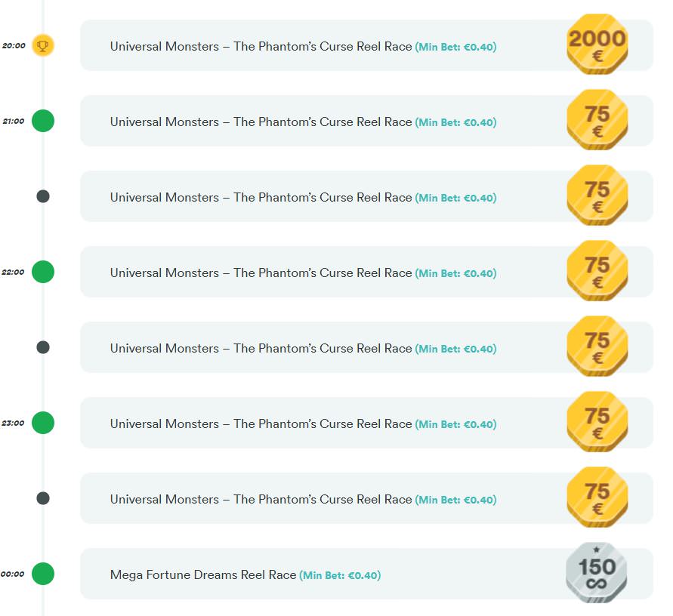Click the dark dot after 22:00
The image size is (673, 616).
pyautogui.click(x=43, y=347)
